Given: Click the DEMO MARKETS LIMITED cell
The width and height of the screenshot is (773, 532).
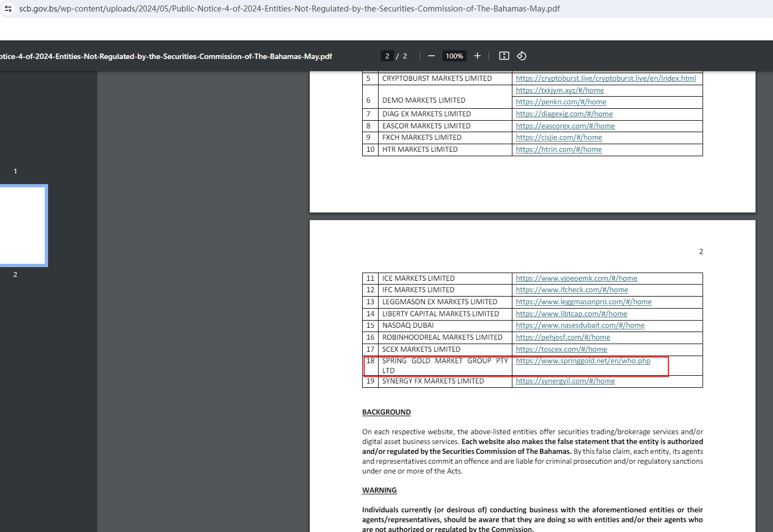Looking at the screenshot, I should coord(445,97).
